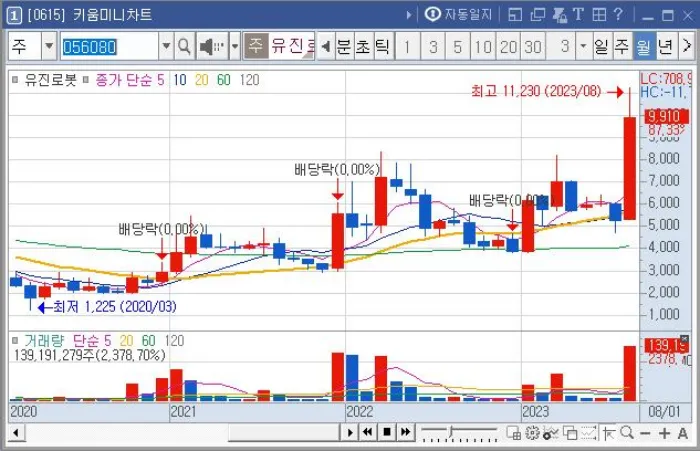Image resolution: width=700 pixels, height=451 pixels.
Task: Switch chart to 일 daily period
Action: click(x=601, y=46)
